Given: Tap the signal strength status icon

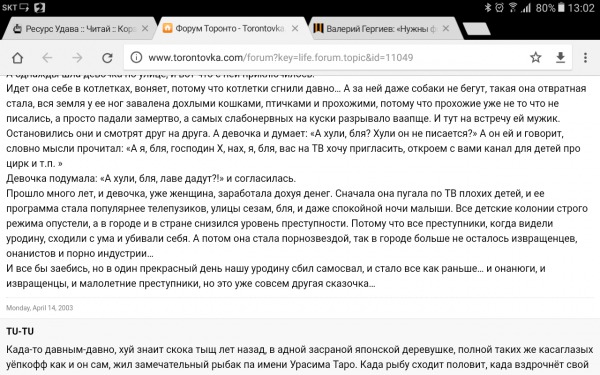Looking at the screenshot, I should (526, 7).
